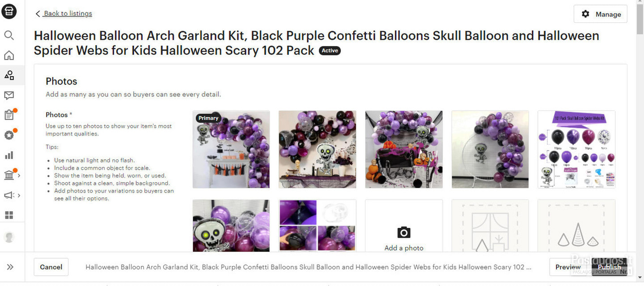Click Back to listings link
The width and height of the screenshot is (644, 286).
click(x=64, y=13)
